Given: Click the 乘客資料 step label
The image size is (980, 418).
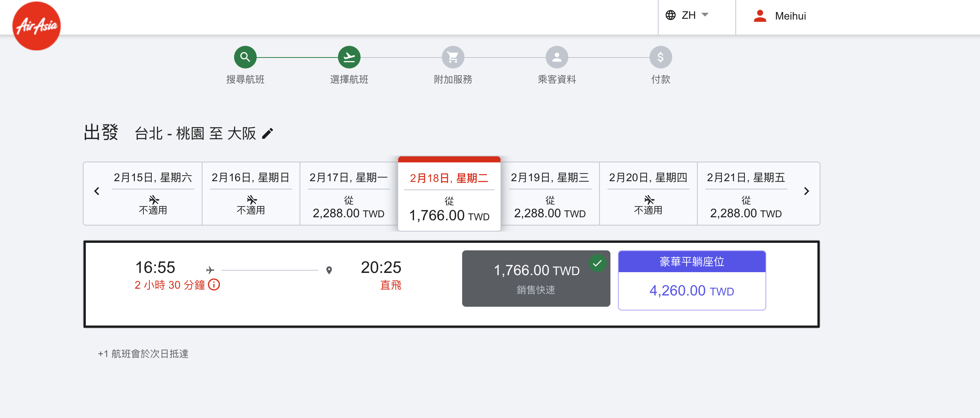Looking at the screenshot, I should click(x=557, y=79).
